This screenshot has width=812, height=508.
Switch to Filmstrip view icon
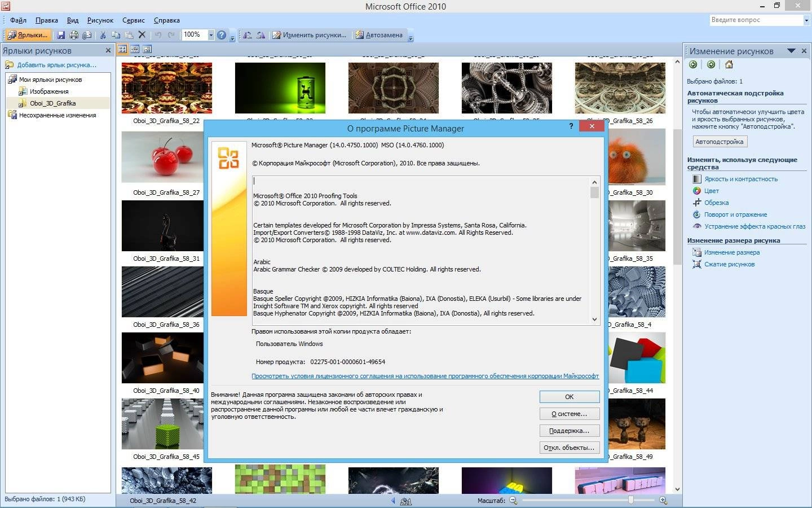coord(135,49)
